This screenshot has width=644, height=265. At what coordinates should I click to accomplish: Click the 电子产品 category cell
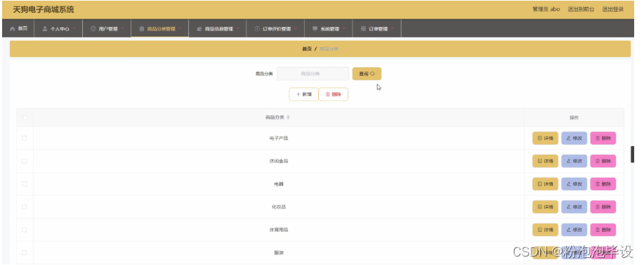[x=279, y=138]
